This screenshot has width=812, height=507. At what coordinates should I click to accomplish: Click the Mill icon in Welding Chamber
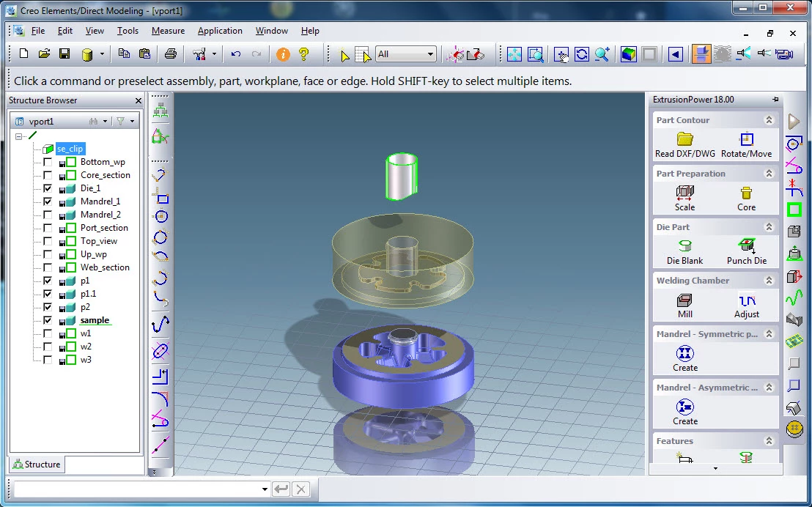[684, 300]
